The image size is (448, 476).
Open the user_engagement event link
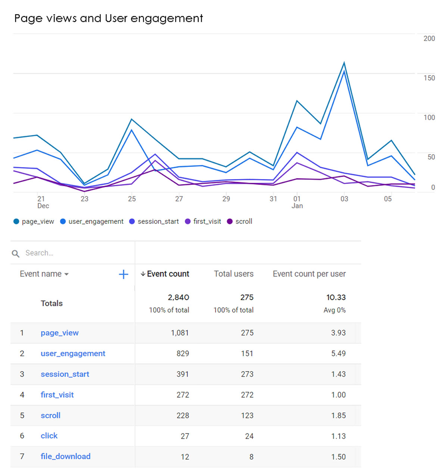(73, 353)
